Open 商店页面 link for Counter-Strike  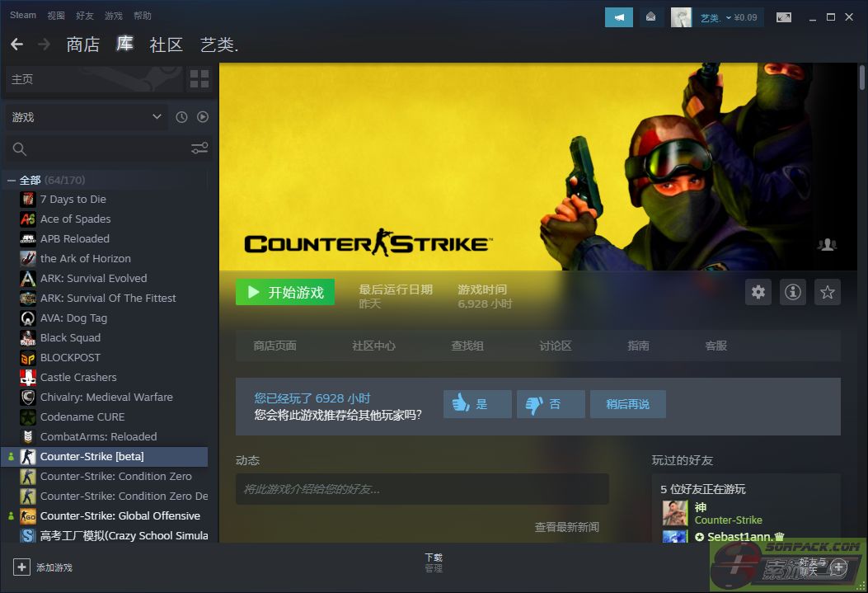pos(275,346)
